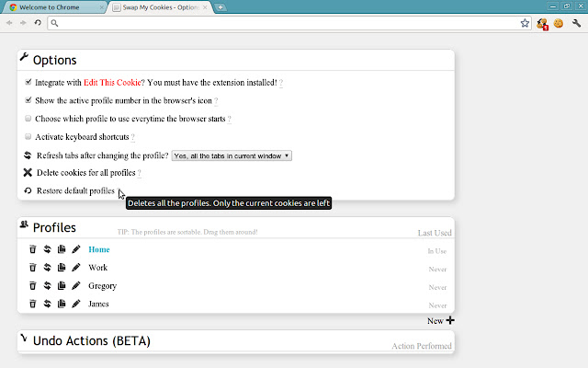
Task: Click the Action Performed column label
Action: (422, 346)
